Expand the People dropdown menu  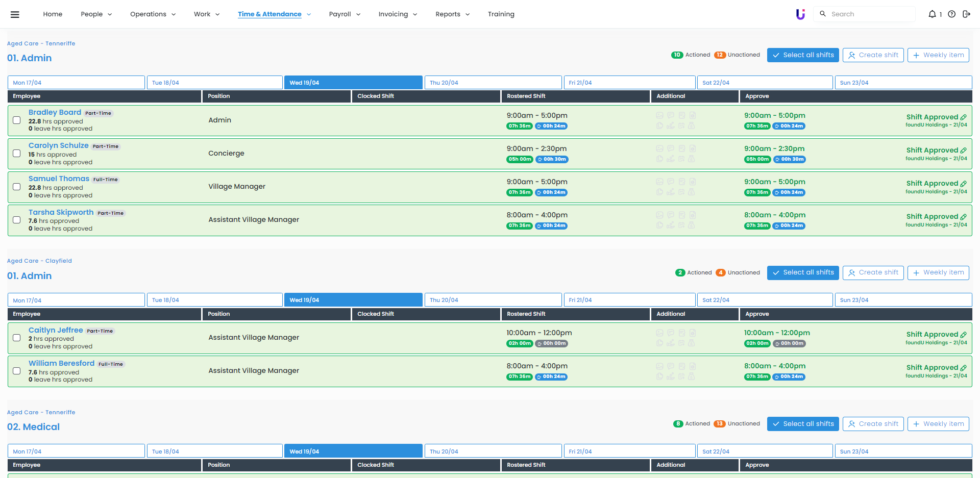(x=96, y=14)
